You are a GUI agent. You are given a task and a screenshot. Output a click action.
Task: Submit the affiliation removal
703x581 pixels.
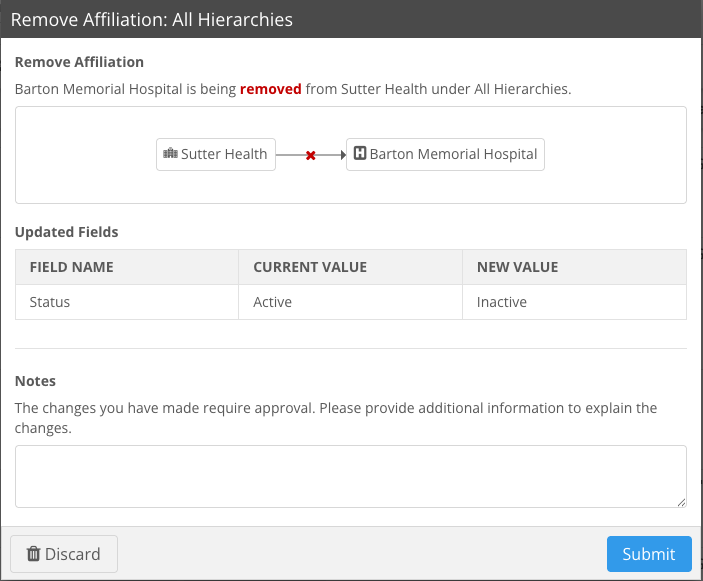(648, 554)
